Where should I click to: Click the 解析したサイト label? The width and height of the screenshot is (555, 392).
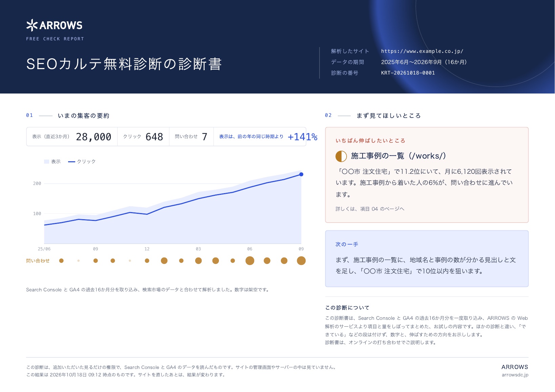350,51
